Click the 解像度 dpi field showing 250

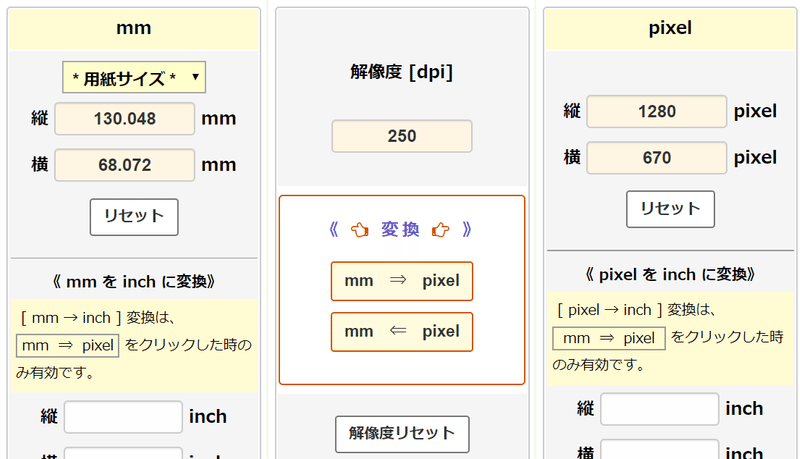(402, 136)
